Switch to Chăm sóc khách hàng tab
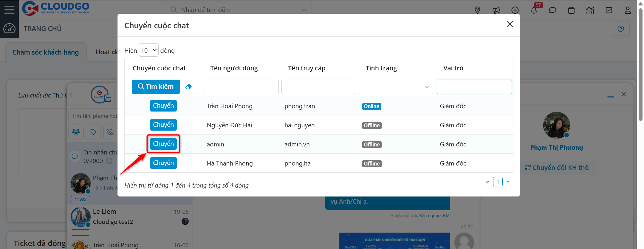Screen dimensions: 644x249 [x=46, y=52]
